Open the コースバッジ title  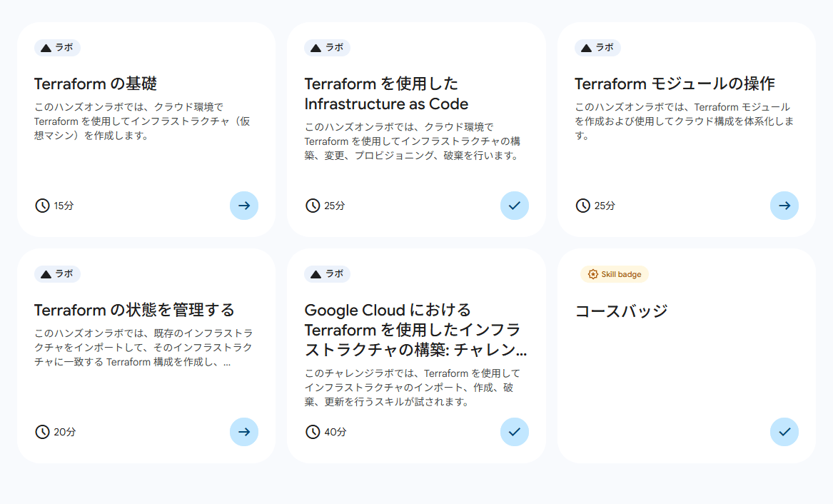point(621,311)
